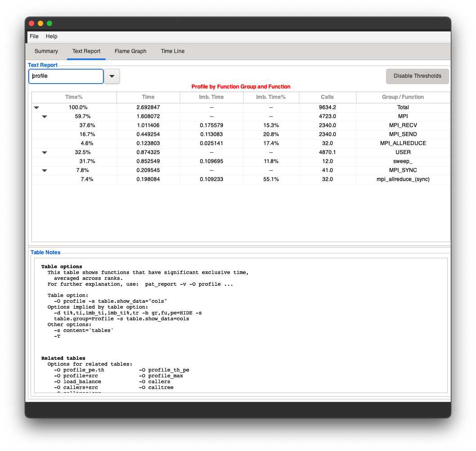Collapse the Total row disclosure triangle

coord(36,107)
